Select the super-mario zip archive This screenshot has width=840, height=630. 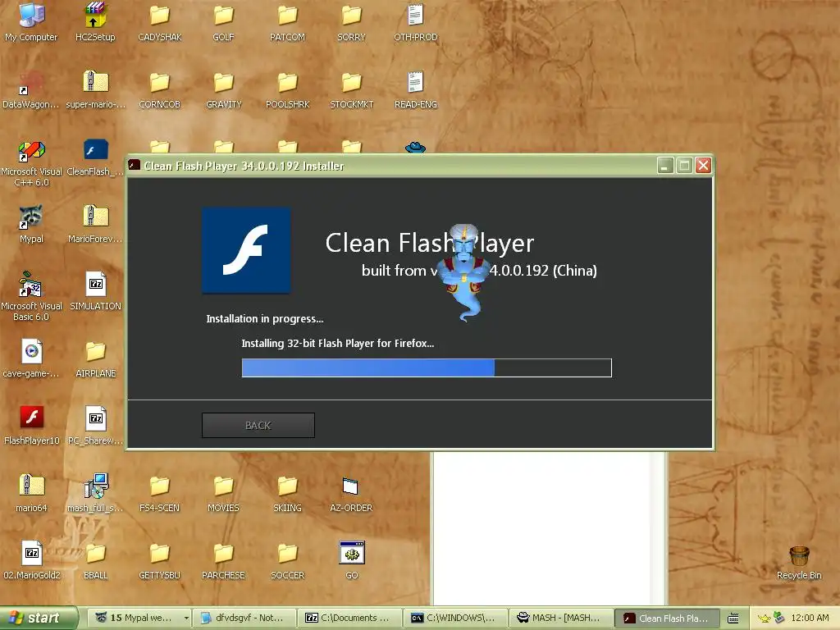(95, 89)
